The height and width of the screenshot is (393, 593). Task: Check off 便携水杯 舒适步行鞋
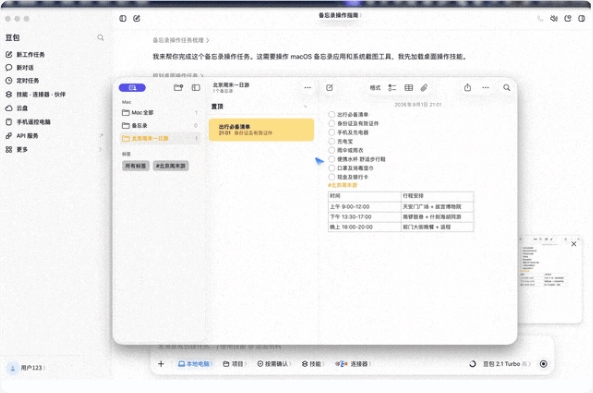pos(331,159)
